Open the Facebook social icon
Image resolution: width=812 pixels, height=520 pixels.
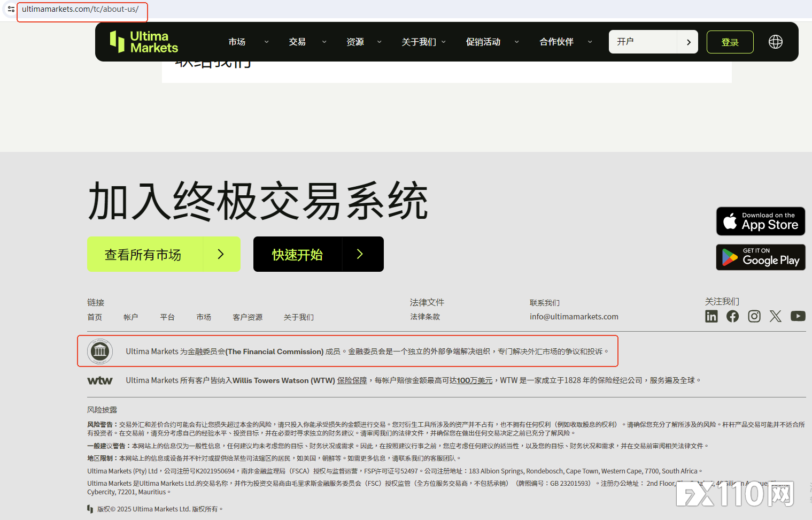point(733,316)
